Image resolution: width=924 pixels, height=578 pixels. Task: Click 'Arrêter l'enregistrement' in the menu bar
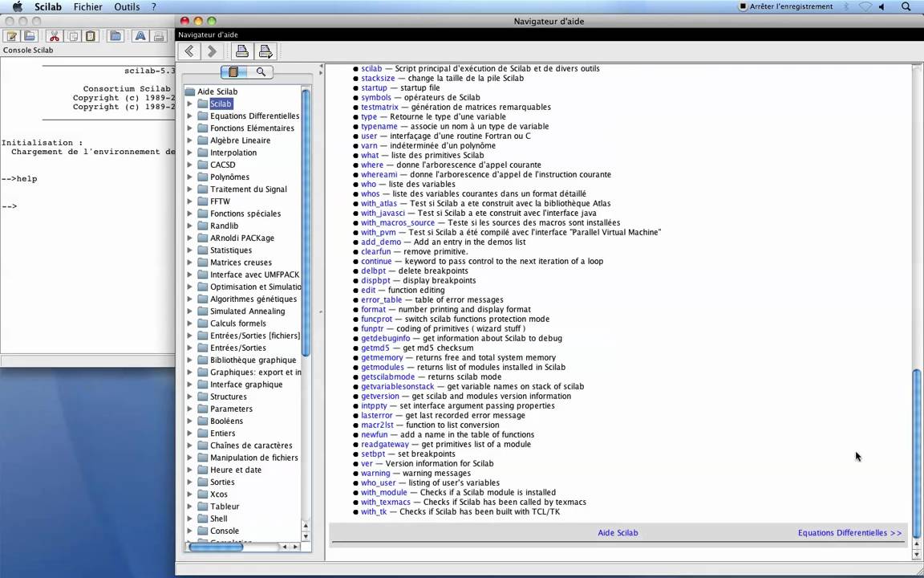786,6
